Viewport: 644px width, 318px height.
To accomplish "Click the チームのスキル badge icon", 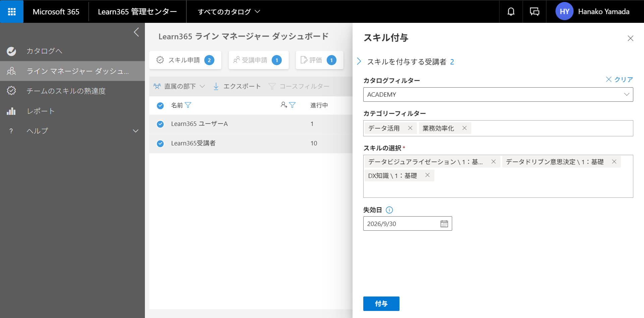I will (x=11, y=91).
